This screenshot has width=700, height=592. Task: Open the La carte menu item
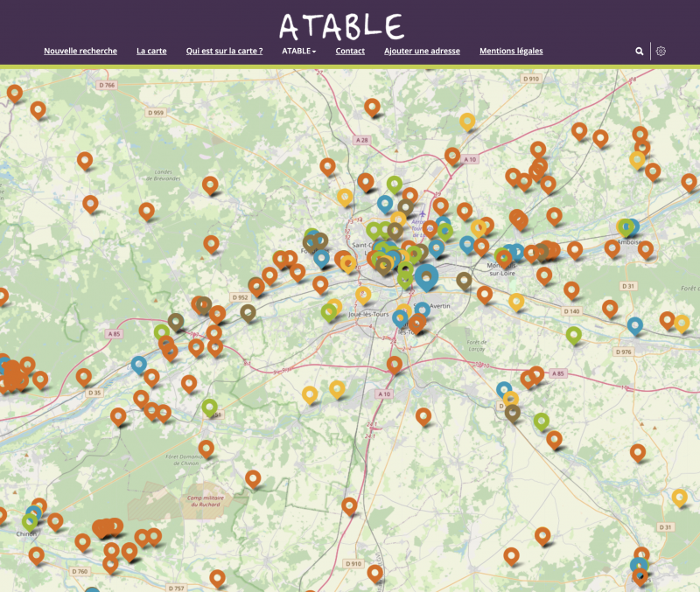pos(151,51)
